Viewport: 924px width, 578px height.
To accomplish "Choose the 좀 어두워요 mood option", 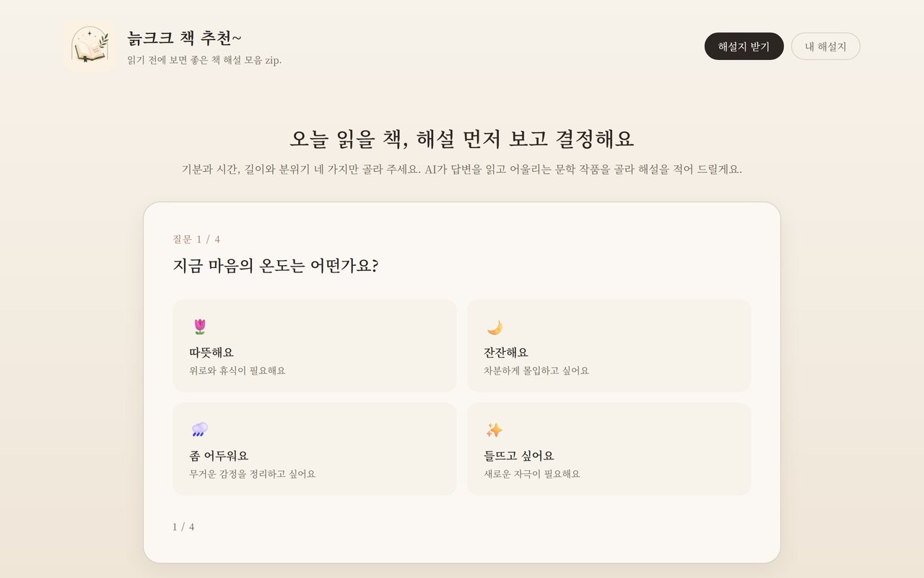I will coord(315,449).
